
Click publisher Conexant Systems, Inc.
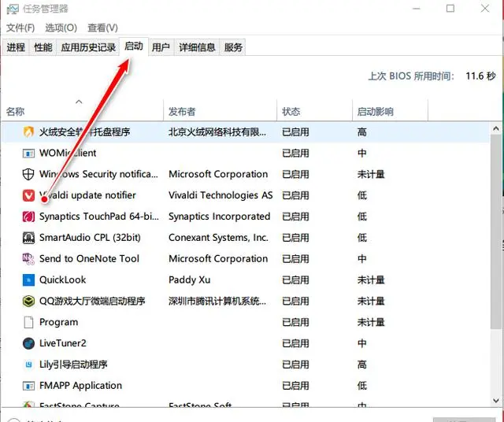point(218,238)
